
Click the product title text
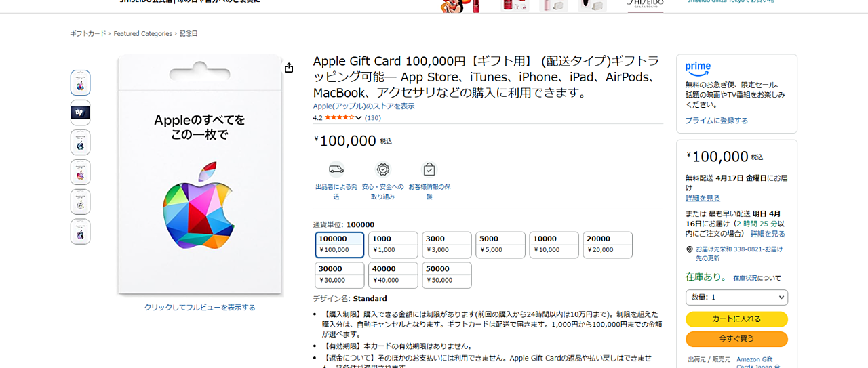click(486, 77)
